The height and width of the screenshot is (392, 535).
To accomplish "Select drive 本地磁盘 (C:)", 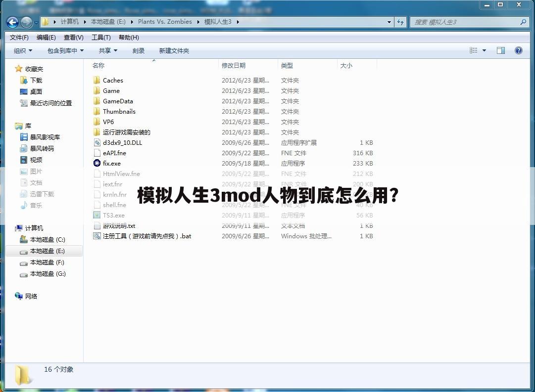I will tap(48, 240).
